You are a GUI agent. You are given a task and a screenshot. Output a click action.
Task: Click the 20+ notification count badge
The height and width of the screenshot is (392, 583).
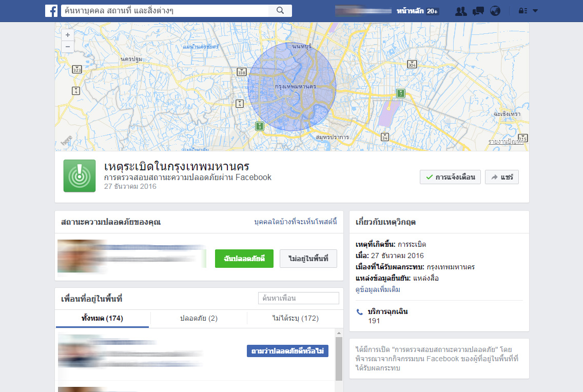[x=432, y=11]
